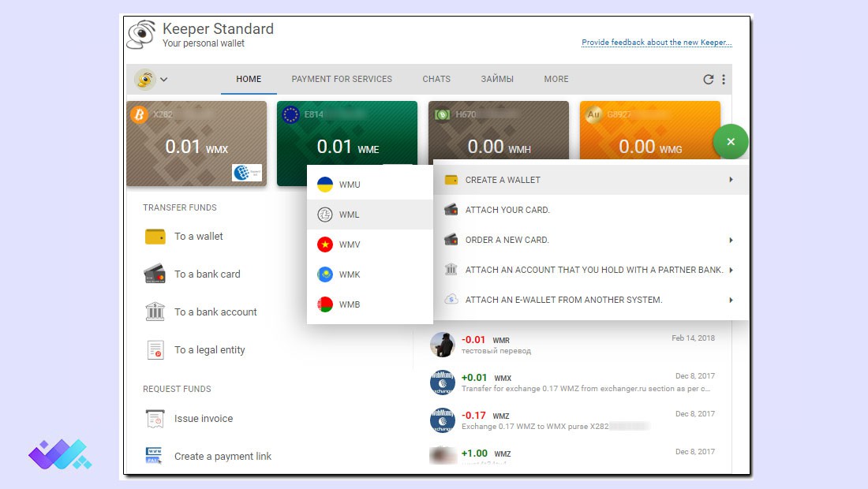Open the three-dot options menu
868x489 pixels.
point(724,80)
